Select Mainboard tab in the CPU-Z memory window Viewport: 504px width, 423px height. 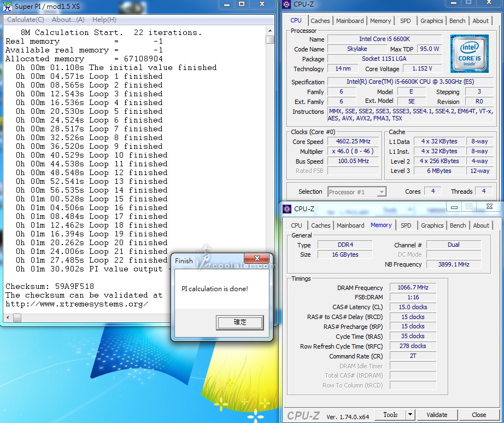[x=350, y=225]
